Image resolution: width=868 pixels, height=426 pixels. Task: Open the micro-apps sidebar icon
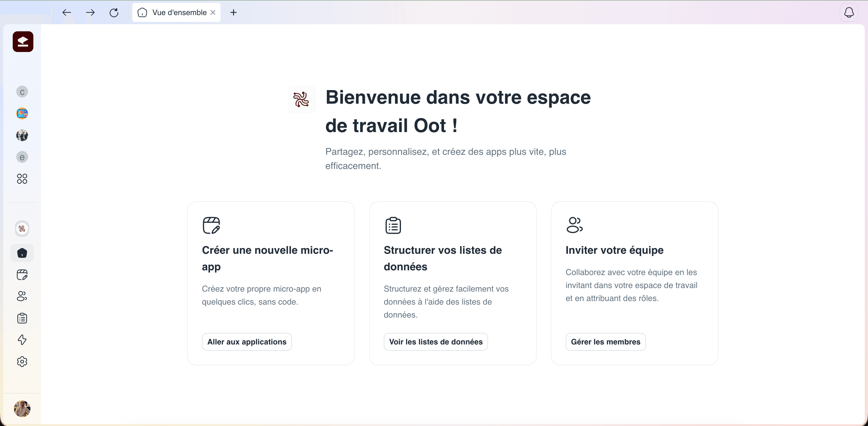click(x=22, y=275)
